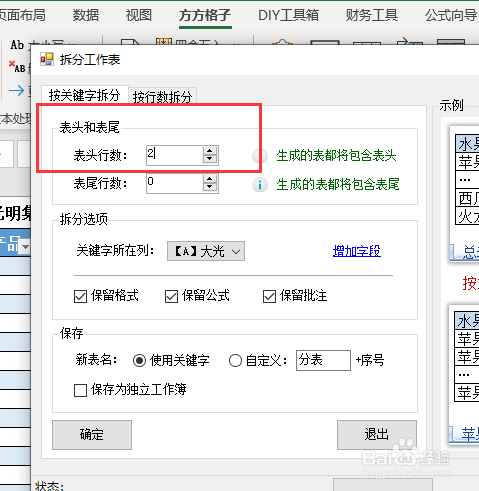This screenshot has height=491, width=479.
Task: Toggle the 保留公式 checkbox
Action: (x=171, y=296)
